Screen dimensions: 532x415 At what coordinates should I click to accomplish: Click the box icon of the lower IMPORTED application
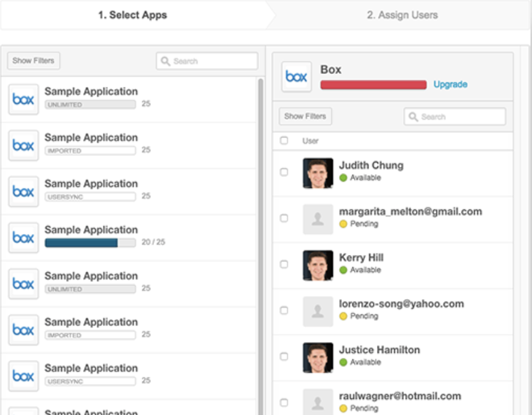pyautogui.click(x=23, y=330)
